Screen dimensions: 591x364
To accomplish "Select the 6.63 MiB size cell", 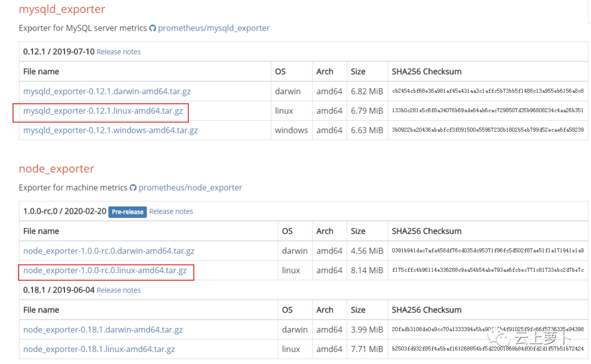I will tap(367, 130).
